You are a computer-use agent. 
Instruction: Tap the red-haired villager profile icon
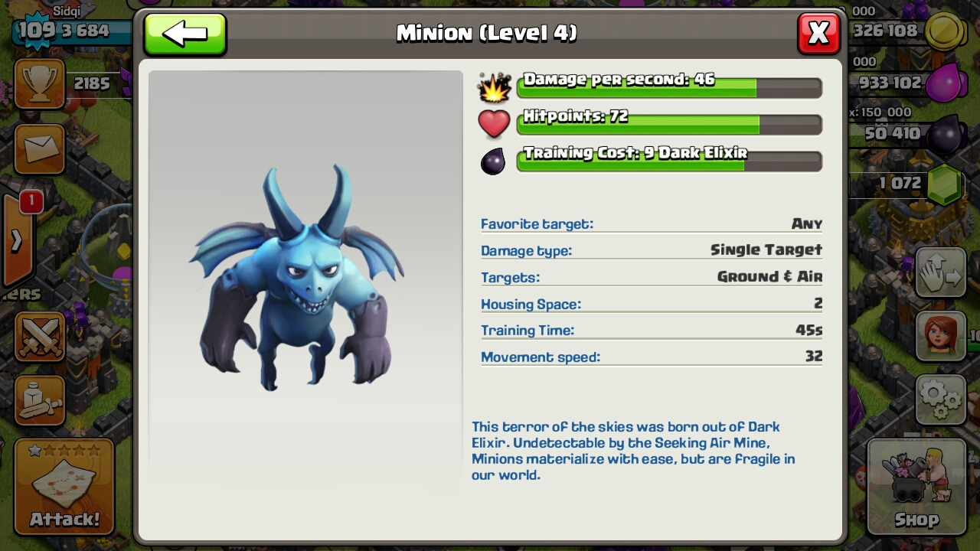tap(940, 336)
